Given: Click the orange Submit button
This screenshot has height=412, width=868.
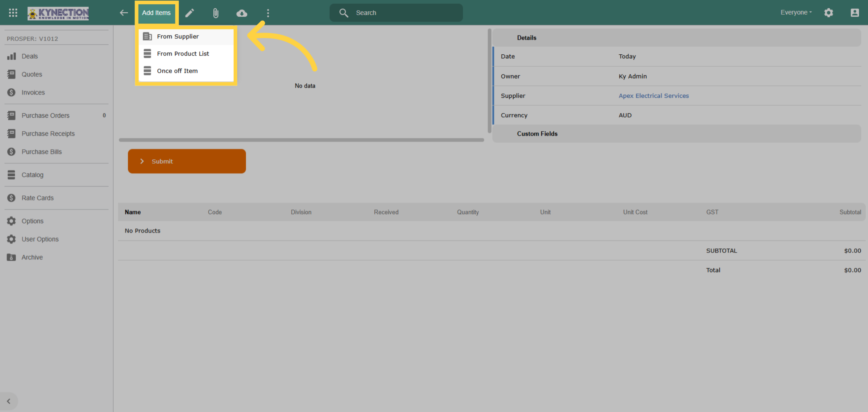Looking at the screenshot, I should pyautogui.click(x=187, y=161).
